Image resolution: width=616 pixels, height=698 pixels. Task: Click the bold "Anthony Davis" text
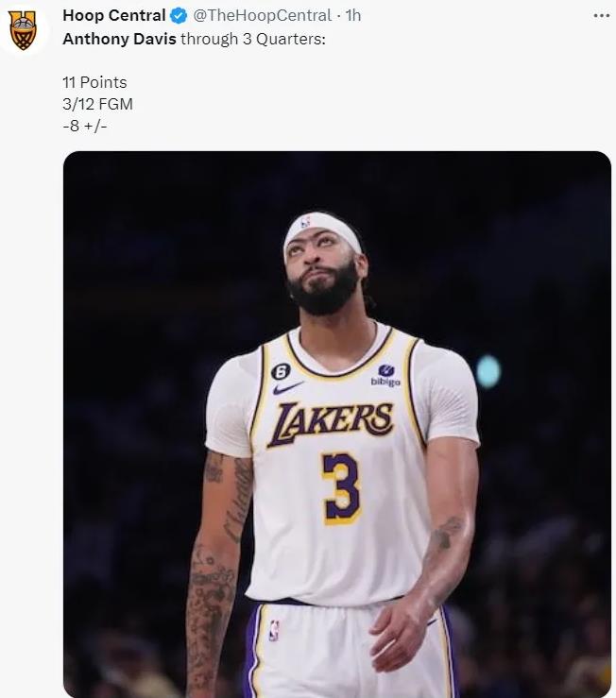119,40
